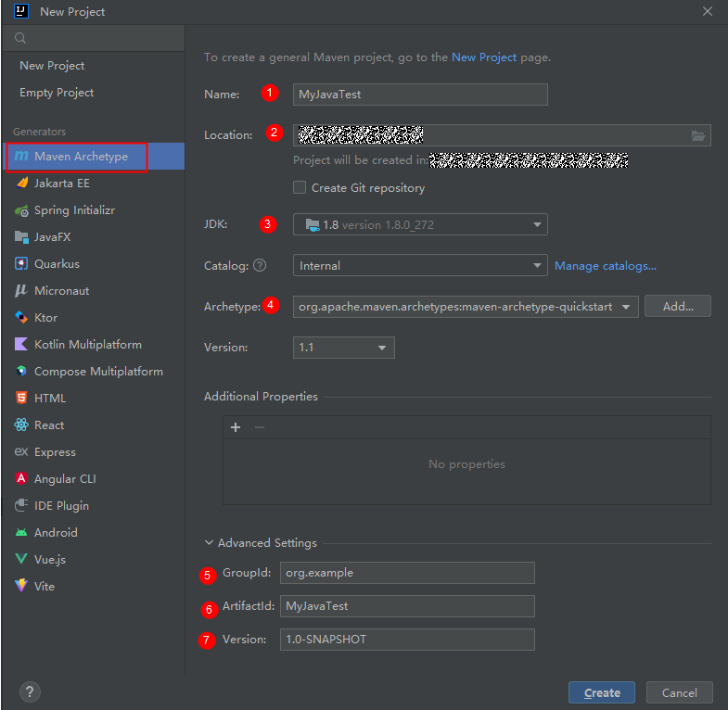
Task: Click the Create button
Action: coord(601,692)
